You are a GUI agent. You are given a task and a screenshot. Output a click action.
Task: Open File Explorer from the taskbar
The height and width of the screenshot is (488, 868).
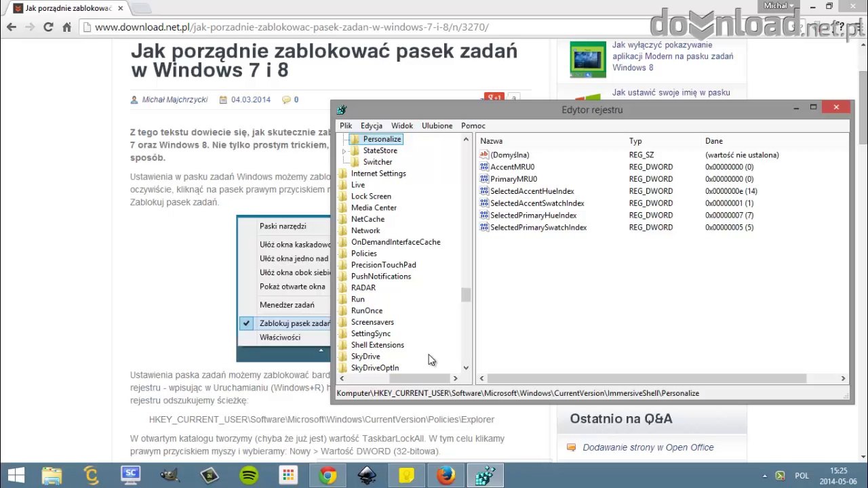click(53, 476)
